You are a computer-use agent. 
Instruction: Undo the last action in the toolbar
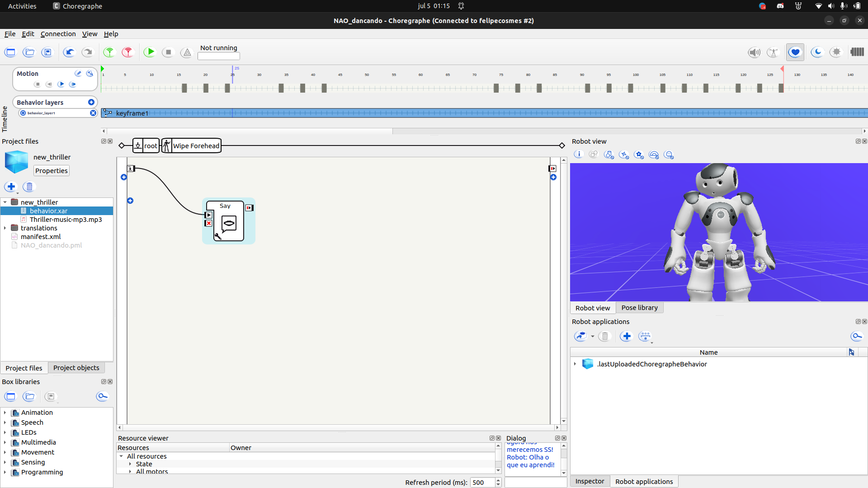point(69,52)
